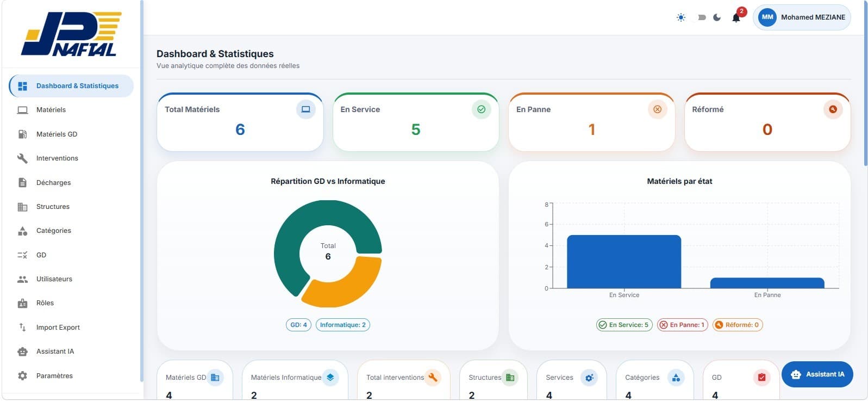The width and height of the screenshot is (868, 401).
Task: Click the Catégories card shapes icon
Action: tap(676, 377)
